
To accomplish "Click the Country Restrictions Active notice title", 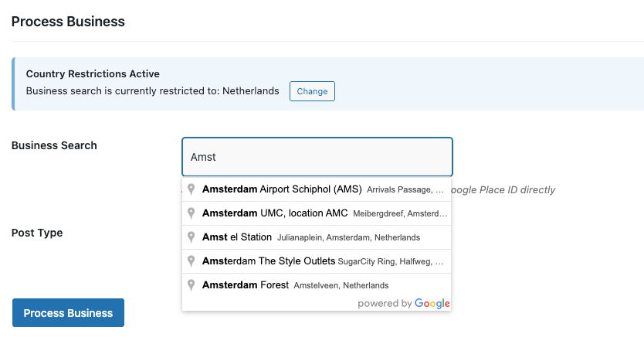I will 93,74.
